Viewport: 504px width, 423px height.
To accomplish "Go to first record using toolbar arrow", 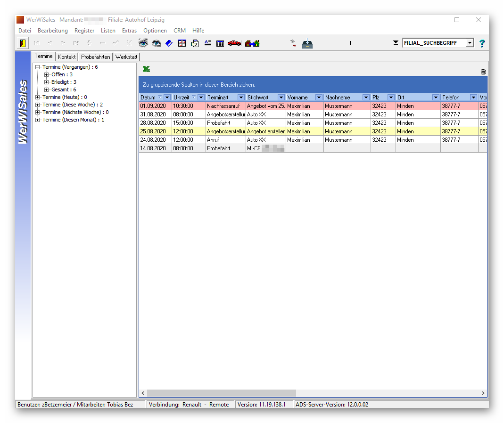I will (x=37, y=43).
